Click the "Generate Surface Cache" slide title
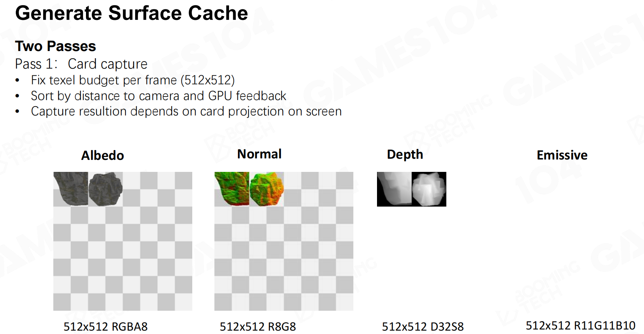Viewport: 644px width, 334px height. [131, 14]
